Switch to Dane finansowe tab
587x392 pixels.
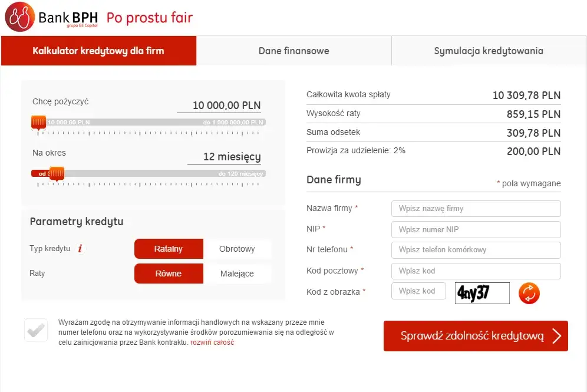point(293,51)
